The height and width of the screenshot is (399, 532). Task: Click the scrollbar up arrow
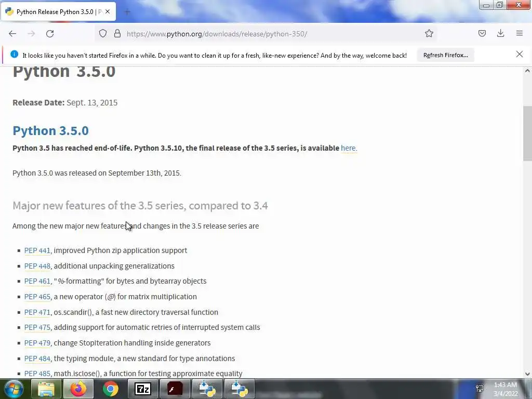pyautogui.click(x=527, y=71)
